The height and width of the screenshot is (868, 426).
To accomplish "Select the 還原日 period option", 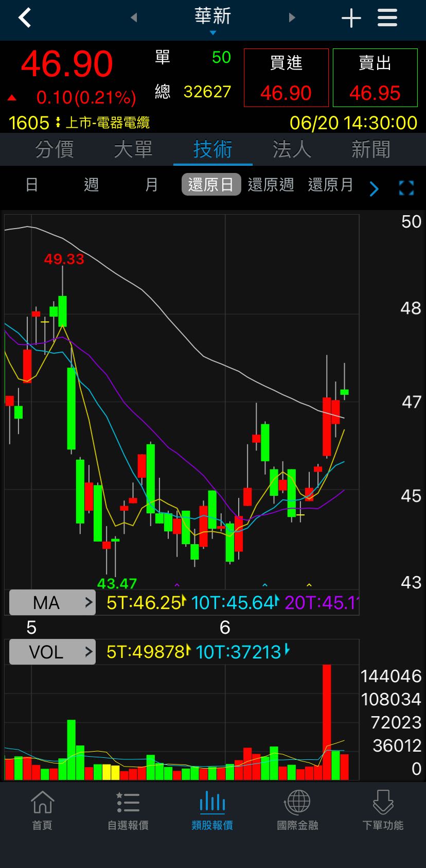I will (211, 185).
